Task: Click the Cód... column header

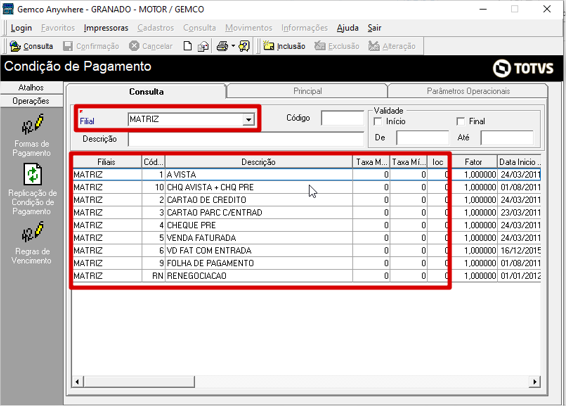Action: pos(153,162)
